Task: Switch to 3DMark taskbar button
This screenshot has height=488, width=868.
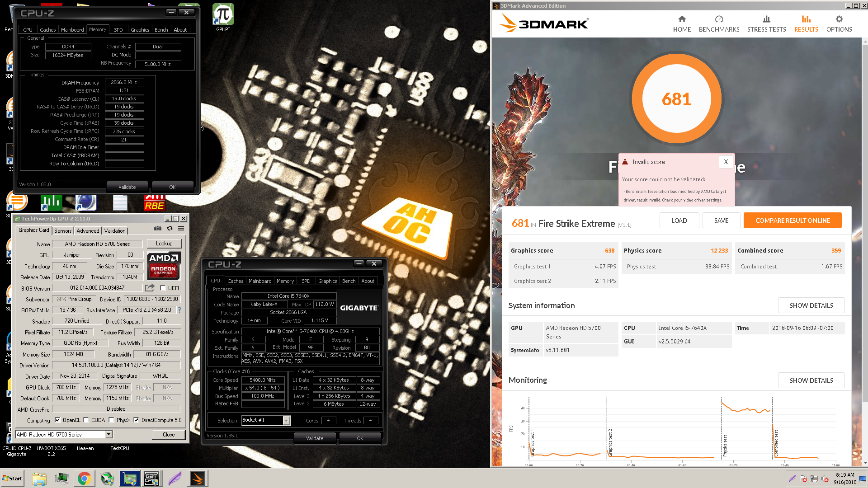Action: (198, 479)
